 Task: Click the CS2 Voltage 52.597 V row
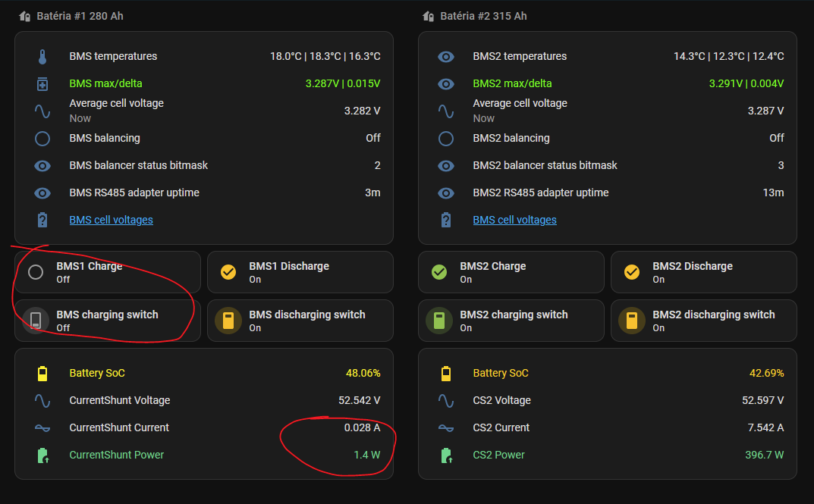[x=607, y=401]
